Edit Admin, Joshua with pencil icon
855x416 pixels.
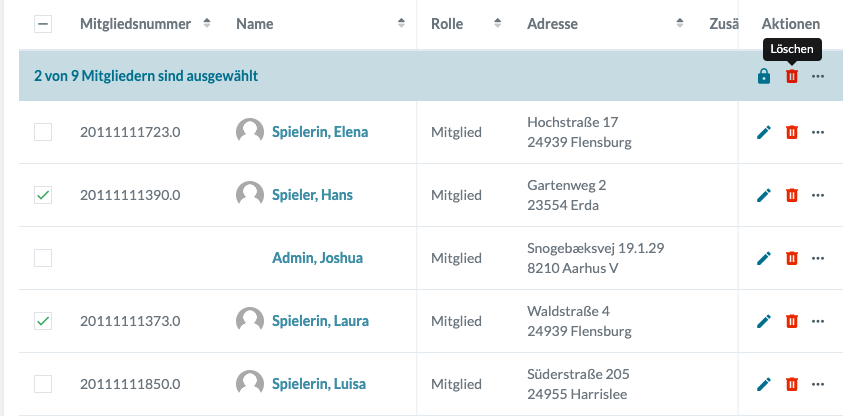764,258
